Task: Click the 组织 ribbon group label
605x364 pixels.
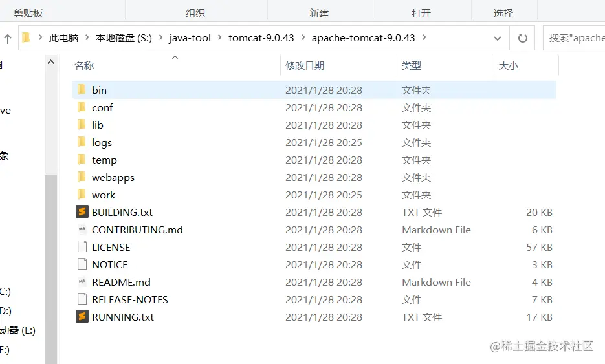Action: (x=195, y=13)
